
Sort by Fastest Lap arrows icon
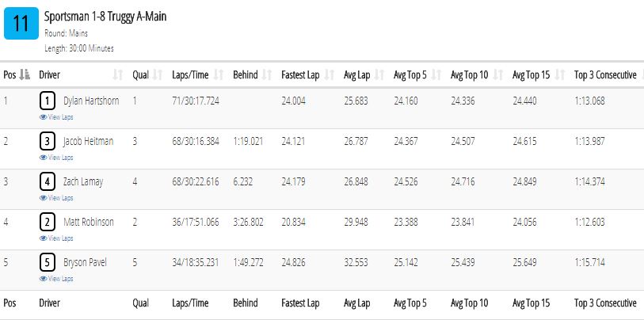(330, 74)
